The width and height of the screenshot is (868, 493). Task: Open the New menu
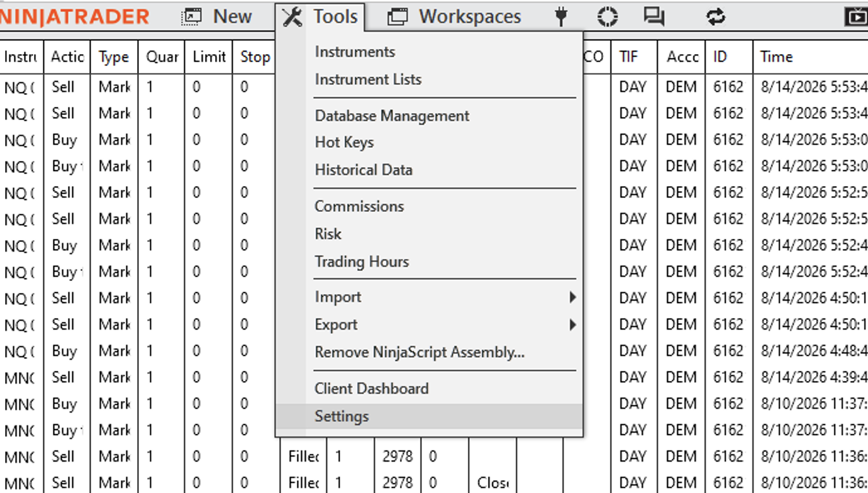[216, 16]
